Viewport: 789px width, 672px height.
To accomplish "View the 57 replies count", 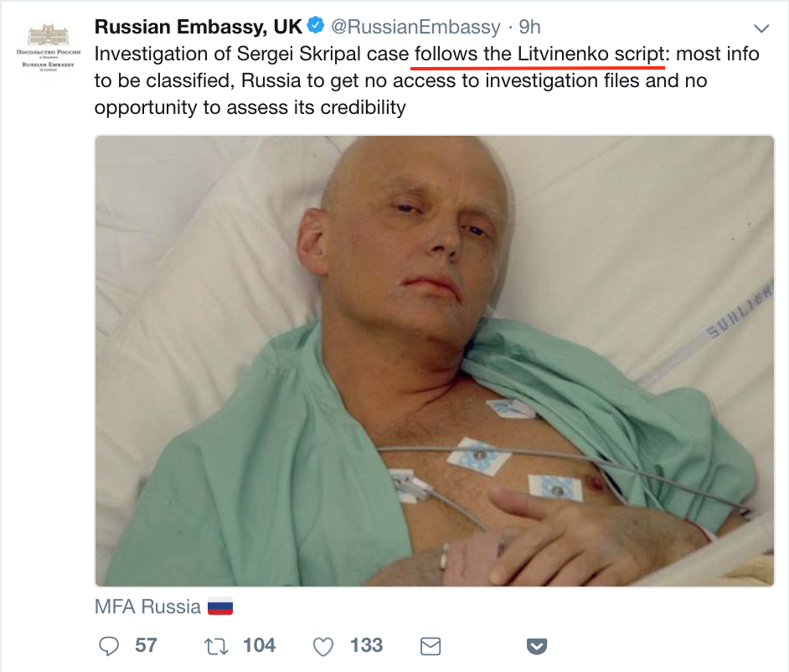I will (x=146, y=645).
